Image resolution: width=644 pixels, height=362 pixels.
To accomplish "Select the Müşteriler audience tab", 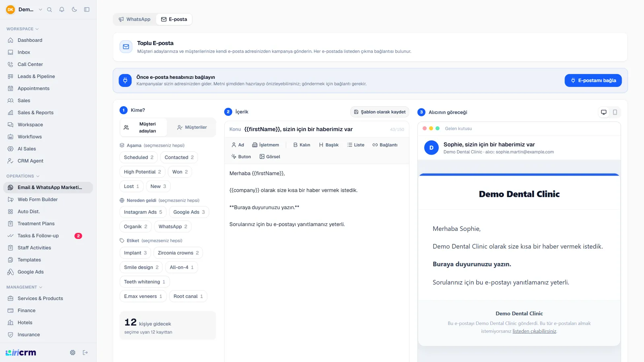I will click(x=192, y=128).
